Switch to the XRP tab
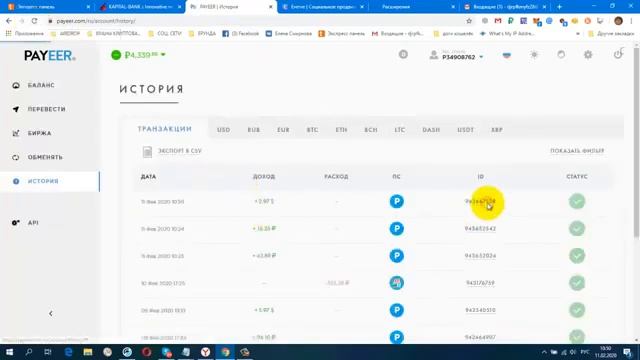640x360 pixels. click(x=497, y=130)
